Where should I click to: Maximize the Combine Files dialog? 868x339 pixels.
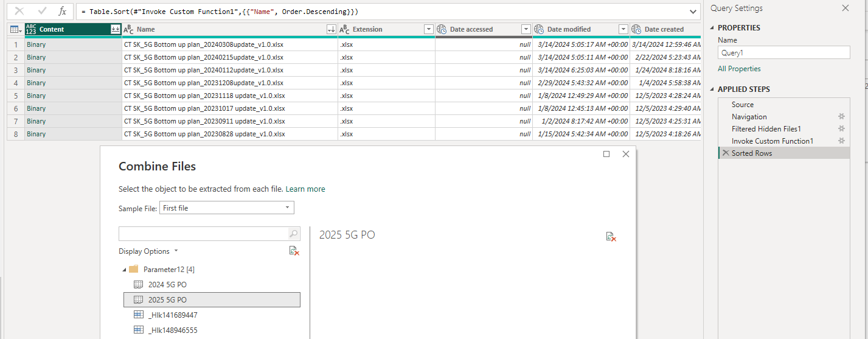606,155
